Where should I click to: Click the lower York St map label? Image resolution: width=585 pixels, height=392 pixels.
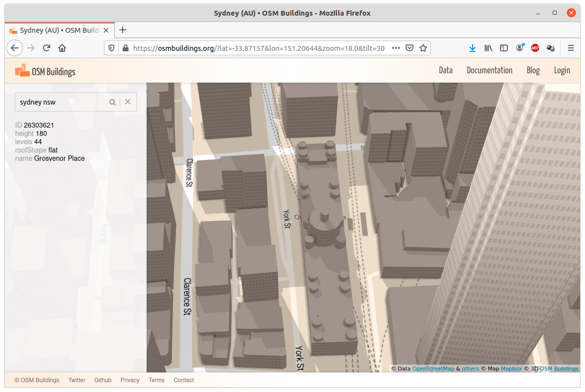click(x=300, y=358)
